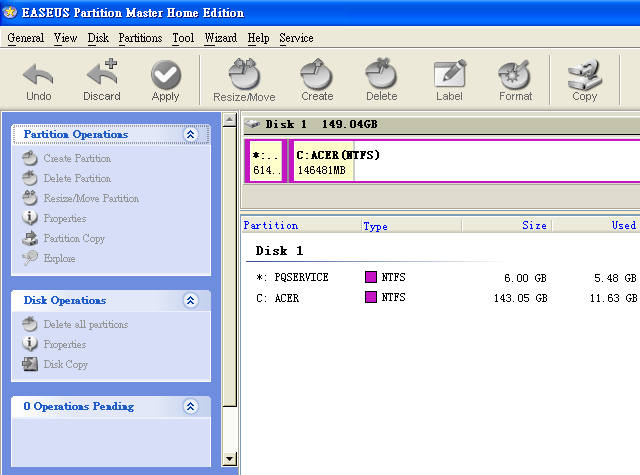
Task: Open the Disk menu
Action: pos(98,38)
